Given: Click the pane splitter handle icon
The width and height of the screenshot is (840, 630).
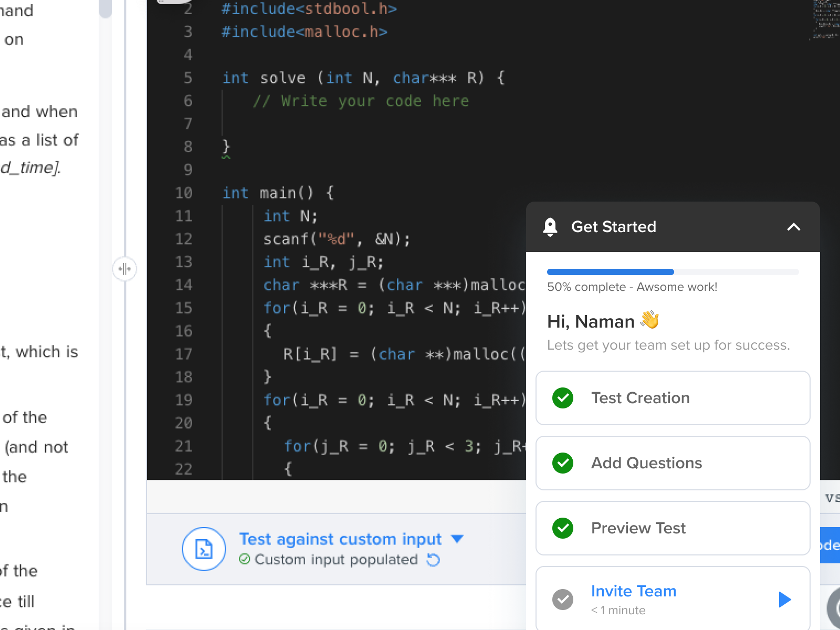Looking at the screenshot, I should point(124,269).
